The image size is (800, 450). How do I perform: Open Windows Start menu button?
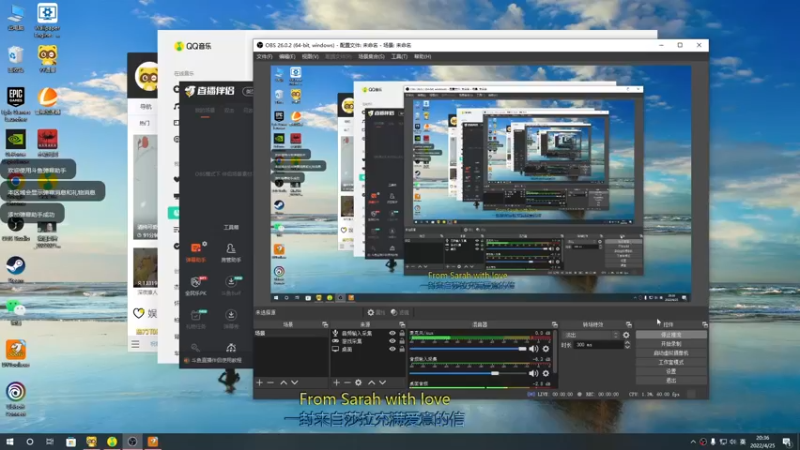click(10, 442)
